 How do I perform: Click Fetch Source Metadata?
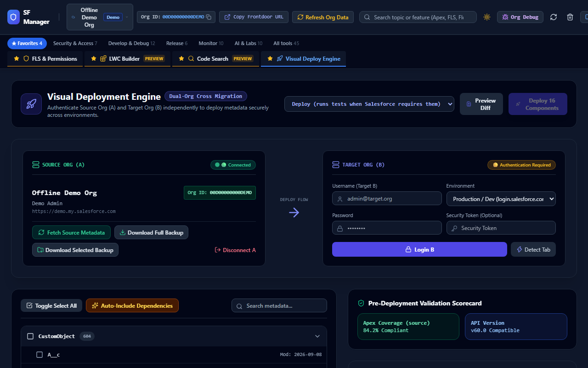coord(71,232)
